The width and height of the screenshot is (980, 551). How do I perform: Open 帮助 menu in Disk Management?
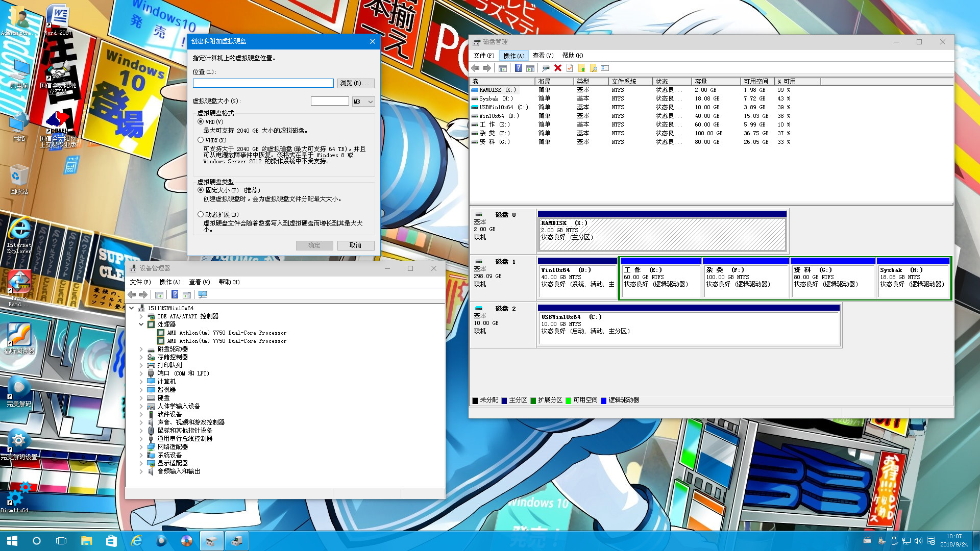(572, 56)
